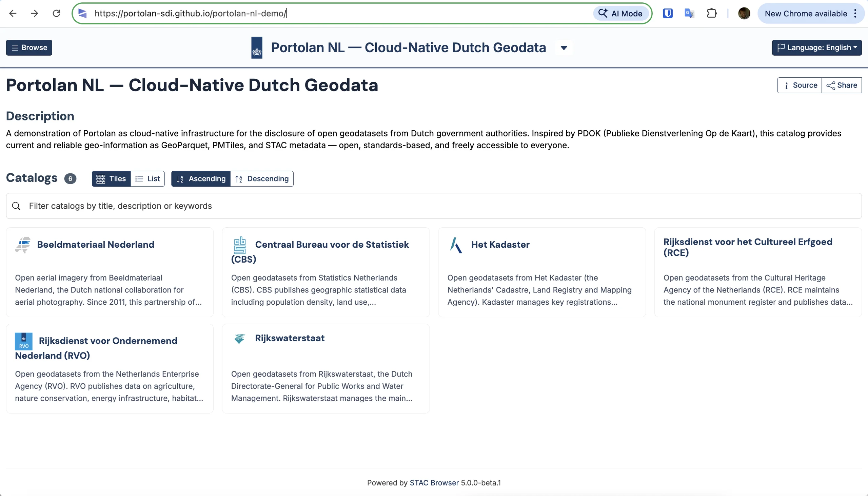
Task: Click the Rijkswaterstaat logo icon
Action: [240, 338]
